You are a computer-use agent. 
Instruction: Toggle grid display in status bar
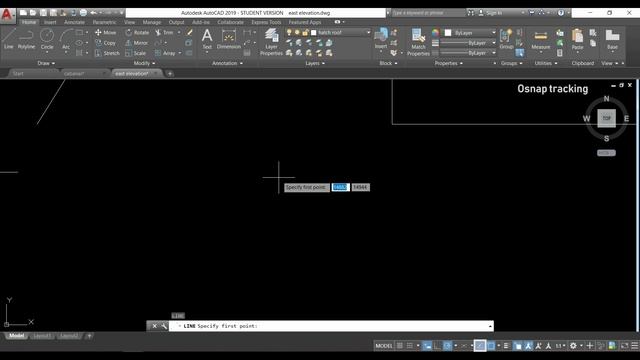pos(400,346)
